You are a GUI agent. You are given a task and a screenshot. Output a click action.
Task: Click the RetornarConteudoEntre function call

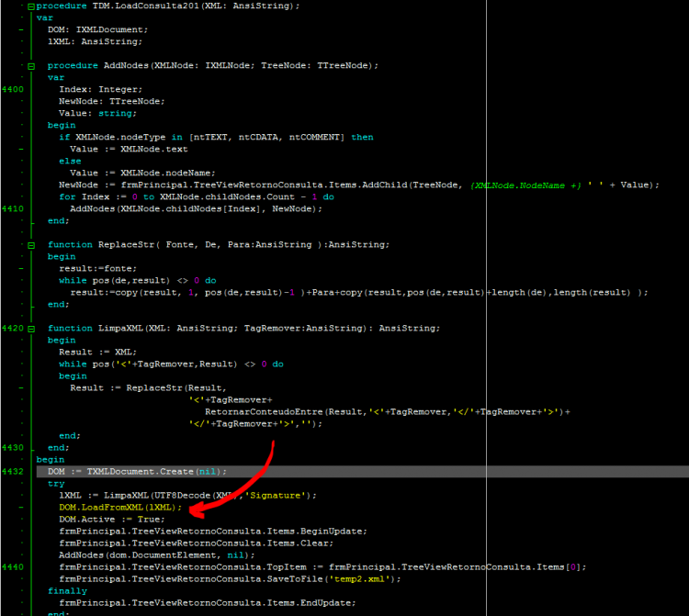tap(264, 412)
